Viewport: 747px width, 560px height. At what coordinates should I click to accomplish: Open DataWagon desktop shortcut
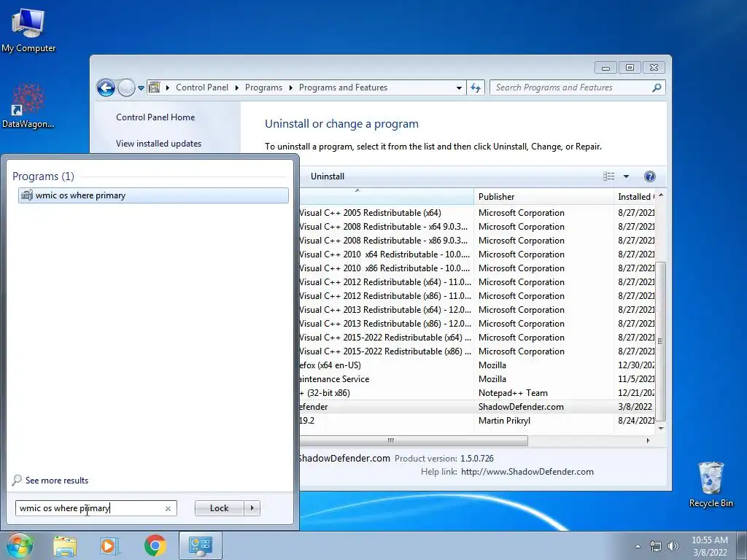[28, 105]
